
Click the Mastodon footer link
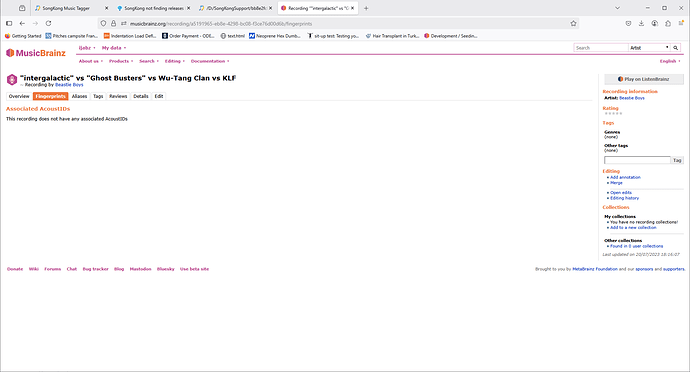pos(140,269)
